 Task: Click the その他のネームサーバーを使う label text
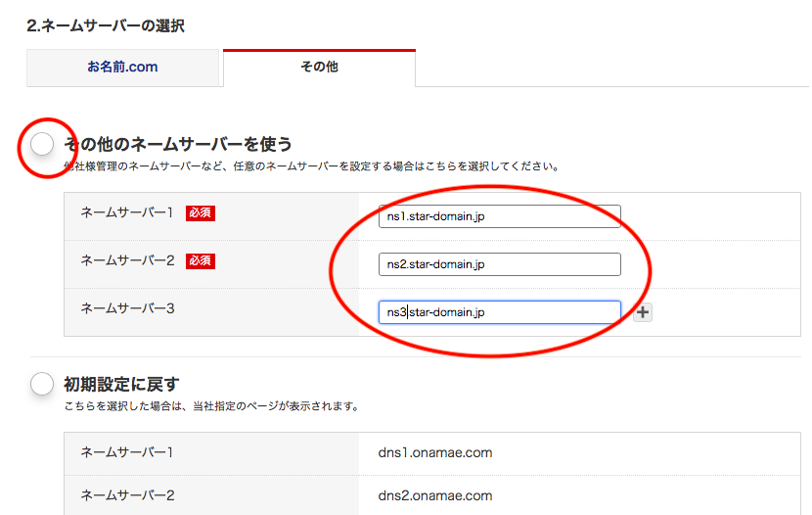[178, 144]
